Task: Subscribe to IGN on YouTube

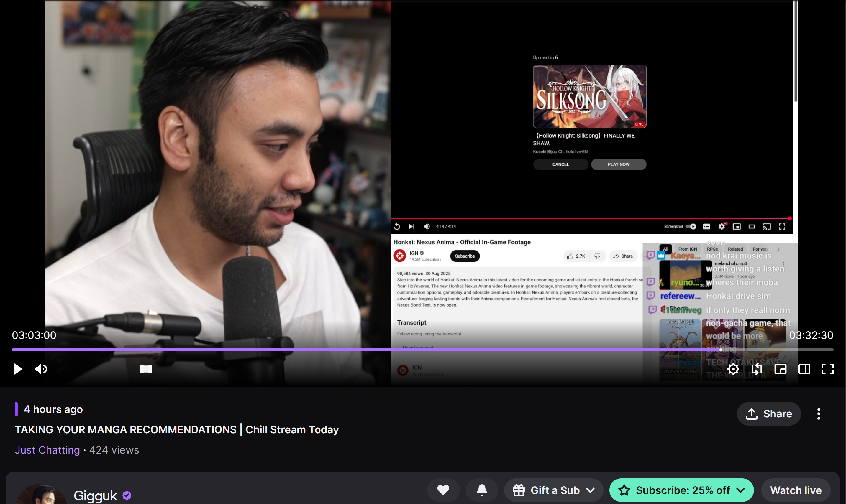Action: (465, 256)
